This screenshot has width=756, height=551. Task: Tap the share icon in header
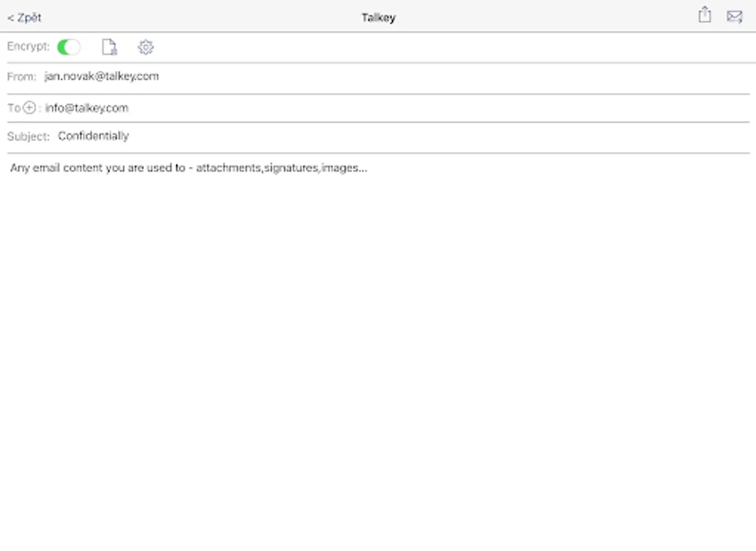coord(705,15)
